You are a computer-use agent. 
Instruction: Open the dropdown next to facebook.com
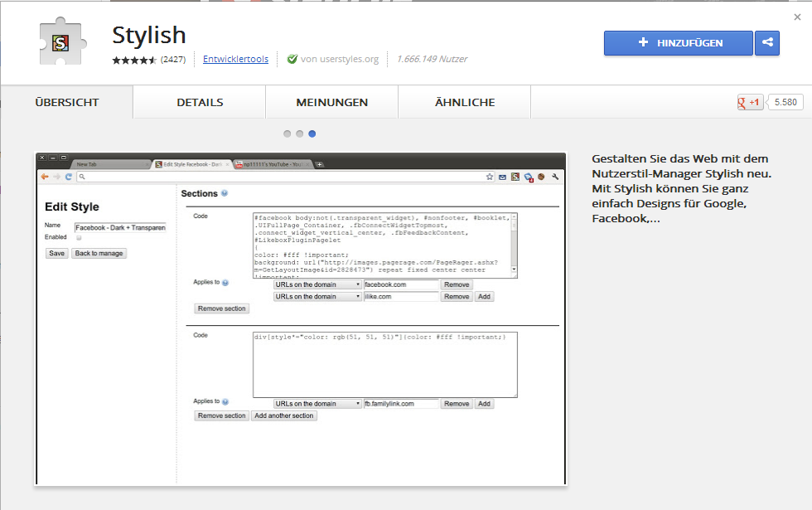(x=317, y=284)
